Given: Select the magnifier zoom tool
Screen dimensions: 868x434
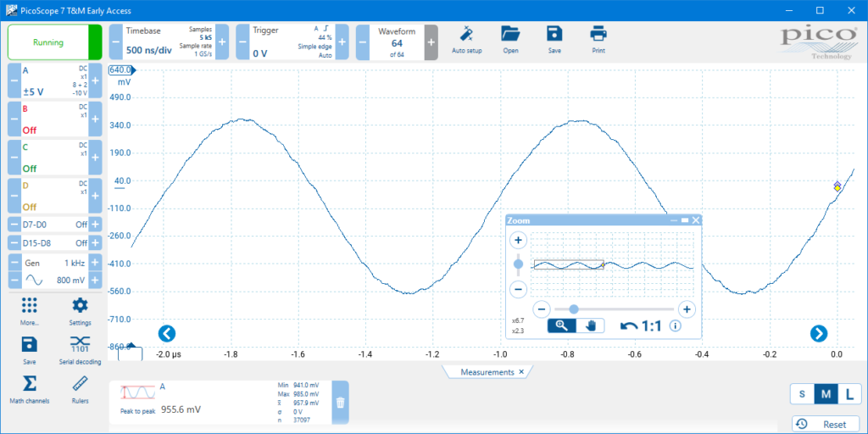Looking at the screenshot, I should click(x=562, y=325).
